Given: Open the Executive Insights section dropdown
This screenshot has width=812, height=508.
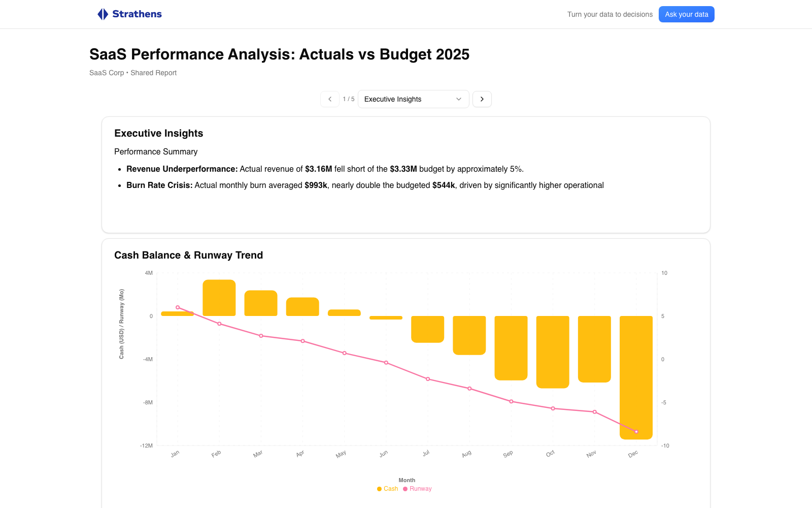Looking at the screenshot, I should (x=413, y=99).
